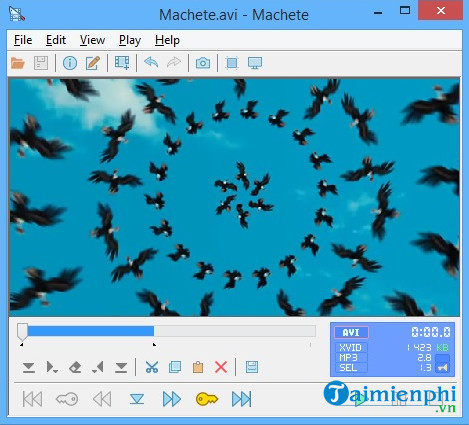Image resolution: width=469 pixels, height=425 pixels.
Task: Toggle the fit-to-window frame icon
Action: (232, 63)
